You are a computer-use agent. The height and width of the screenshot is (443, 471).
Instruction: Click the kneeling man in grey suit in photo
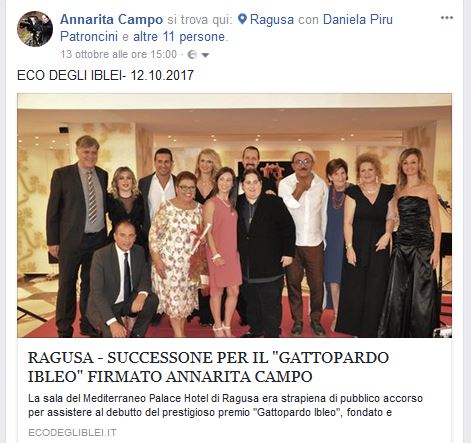[121, 280]
